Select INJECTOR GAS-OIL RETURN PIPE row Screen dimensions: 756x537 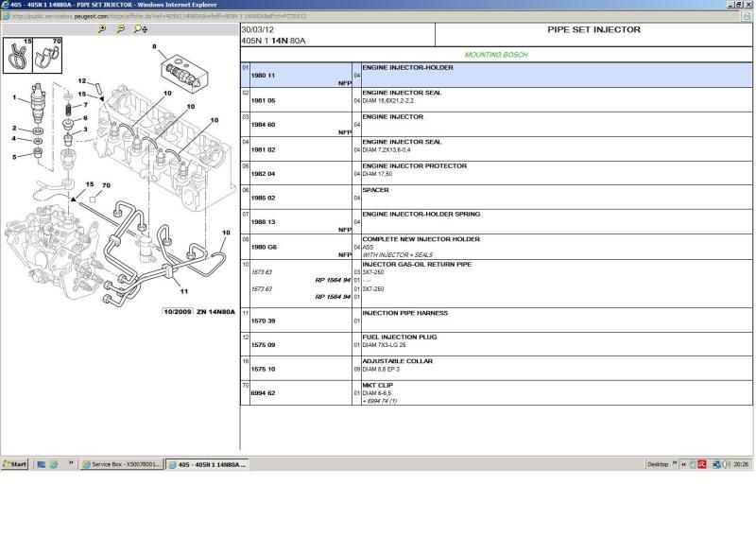pos(496,285)
